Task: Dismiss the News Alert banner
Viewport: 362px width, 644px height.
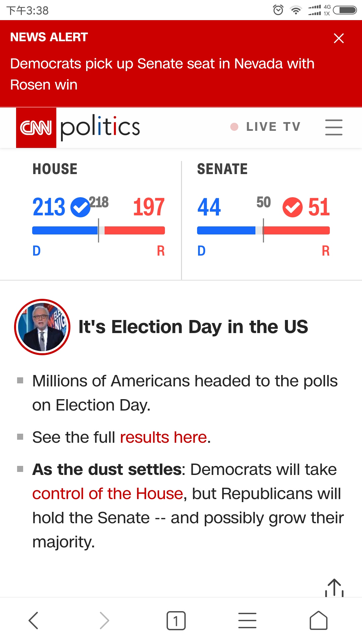Action: pos(339,38)
